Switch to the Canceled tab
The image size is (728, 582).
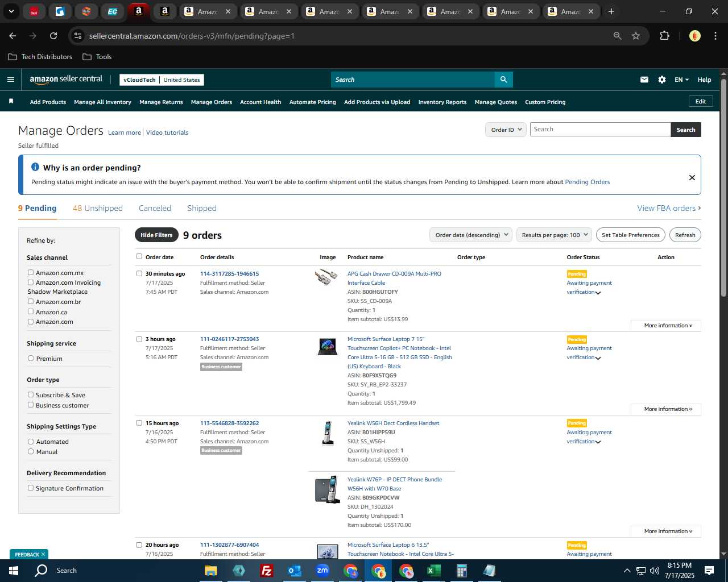(x=155, y=208)
